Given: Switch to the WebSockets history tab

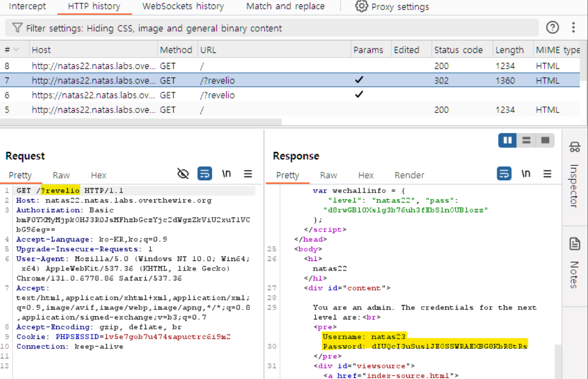Looking at the screenshot, I should 183,7.
